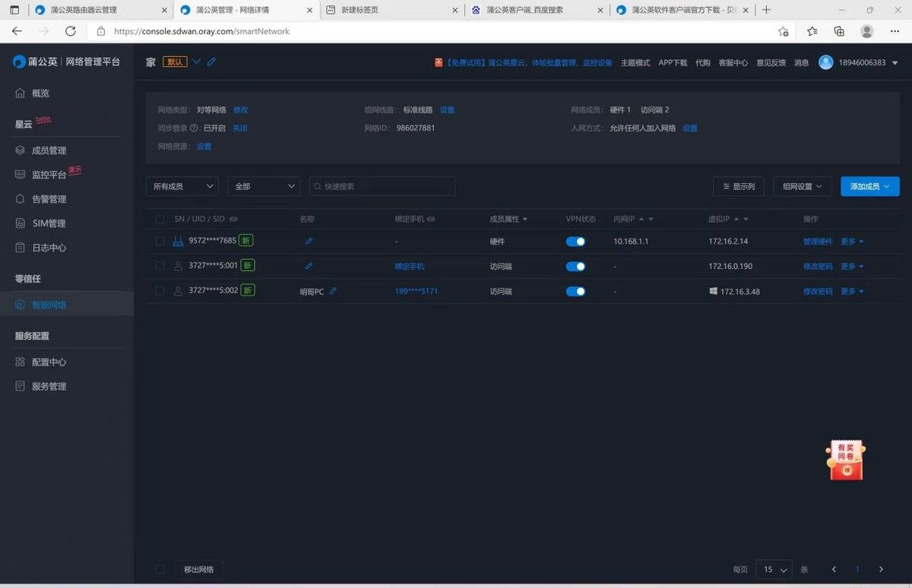Toggle SN/UID/SID eye visibility icon
912x588 pixels.
coord(233,219)
